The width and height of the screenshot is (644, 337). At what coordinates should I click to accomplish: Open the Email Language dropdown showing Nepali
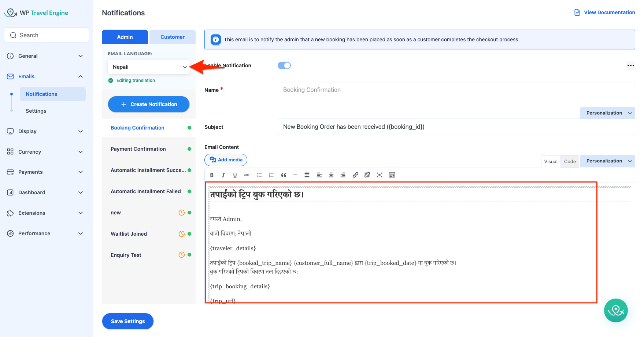[x=149, y=67]
